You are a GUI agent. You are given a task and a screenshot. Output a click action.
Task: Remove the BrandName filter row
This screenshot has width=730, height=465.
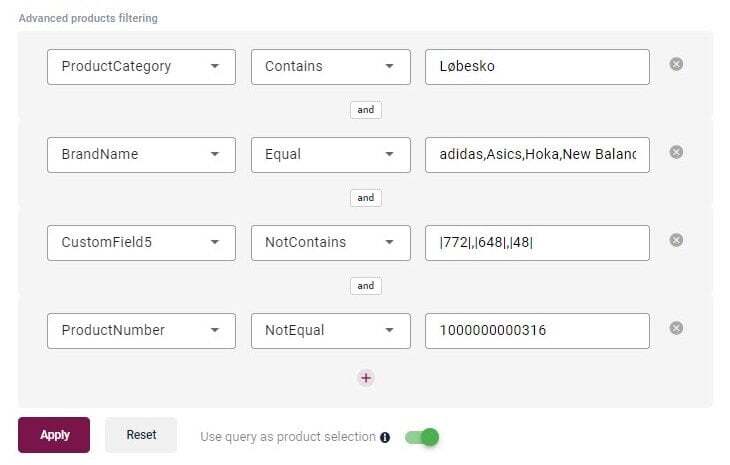pyautogui.click(x=676, y=152)
